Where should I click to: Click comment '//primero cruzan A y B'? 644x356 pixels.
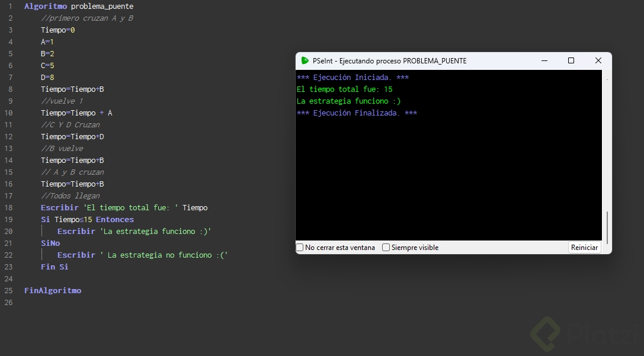point(87,18)
